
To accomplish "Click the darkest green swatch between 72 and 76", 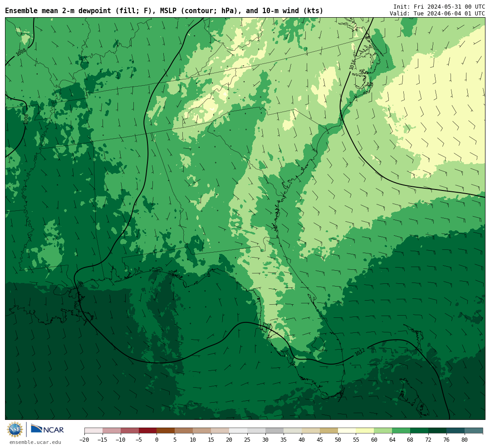I will (x=437, y=431).
